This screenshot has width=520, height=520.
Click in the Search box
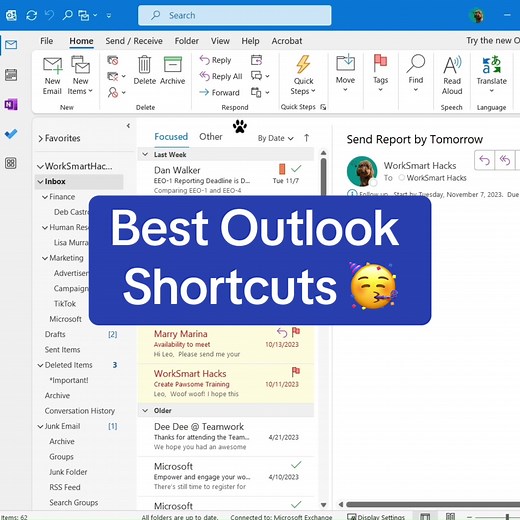(x=235, y=15)
